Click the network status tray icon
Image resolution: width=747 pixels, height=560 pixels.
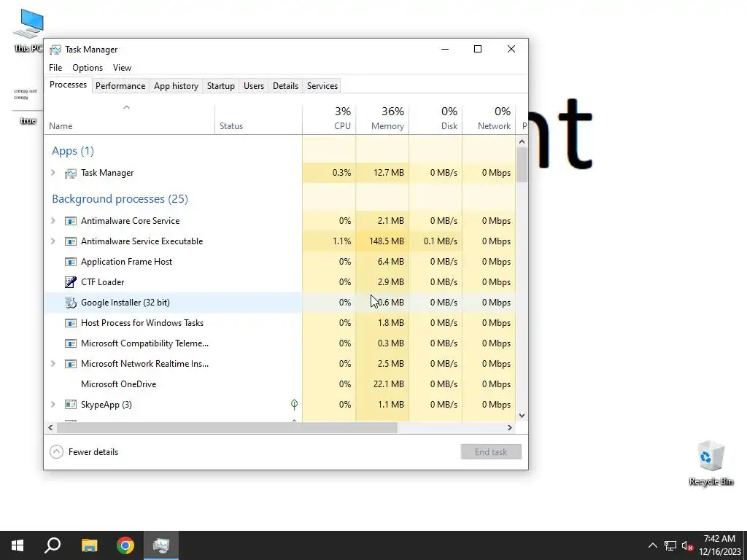(x=670, y=545)
